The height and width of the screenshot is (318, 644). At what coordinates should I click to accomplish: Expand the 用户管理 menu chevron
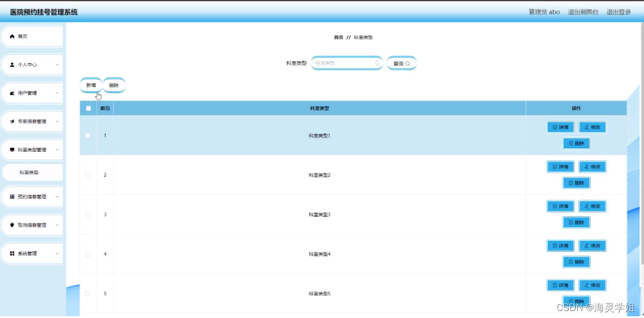[57, 93]
